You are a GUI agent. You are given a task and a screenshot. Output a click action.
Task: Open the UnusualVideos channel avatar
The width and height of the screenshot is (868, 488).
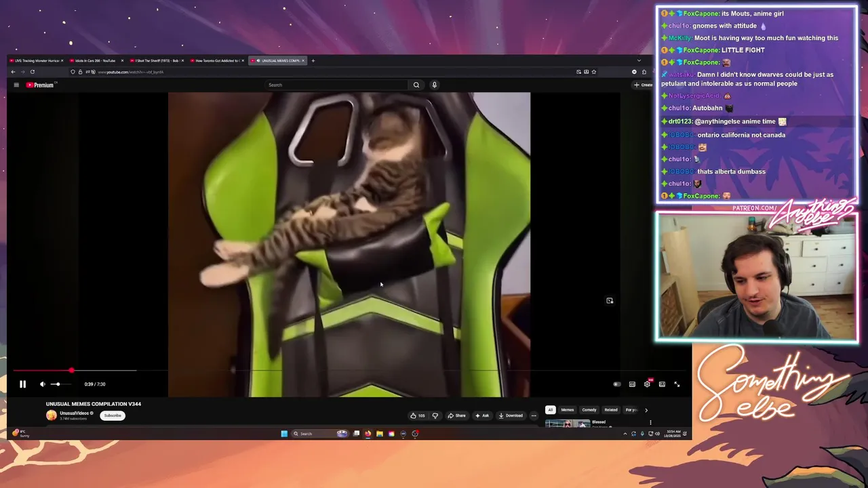pos(52,415)
